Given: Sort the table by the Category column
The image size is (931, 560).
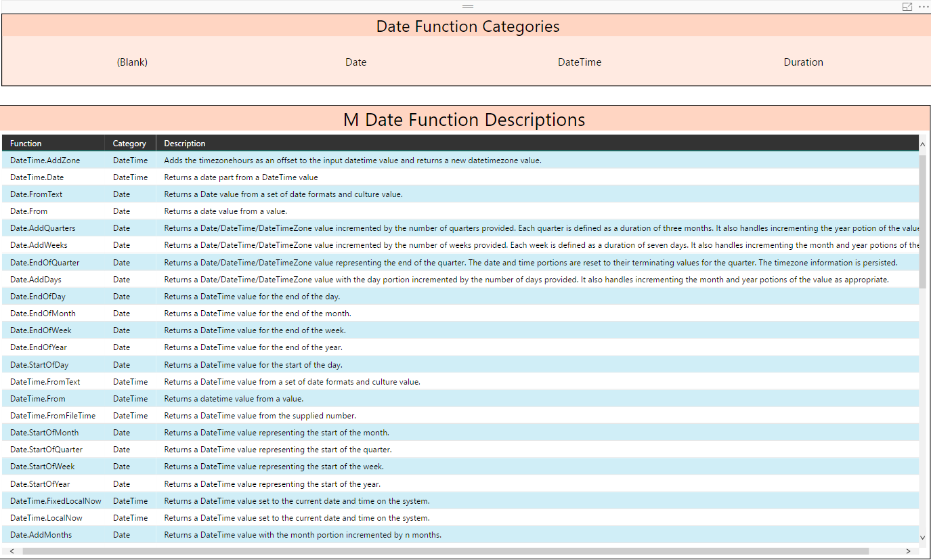Looking at the screenshot, I should coord(129,143).
